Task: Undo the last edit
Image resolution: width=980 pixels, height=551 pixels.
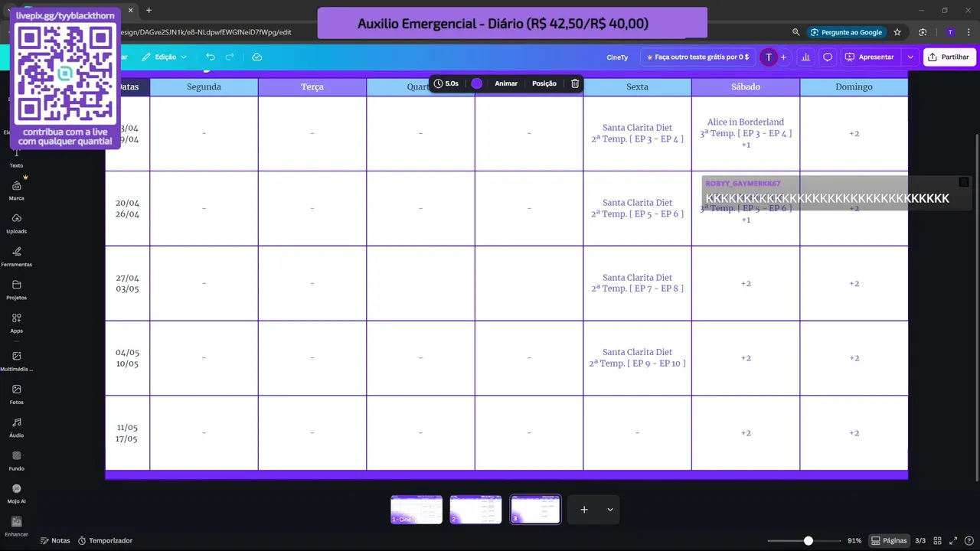Action: tap(210, 57)
